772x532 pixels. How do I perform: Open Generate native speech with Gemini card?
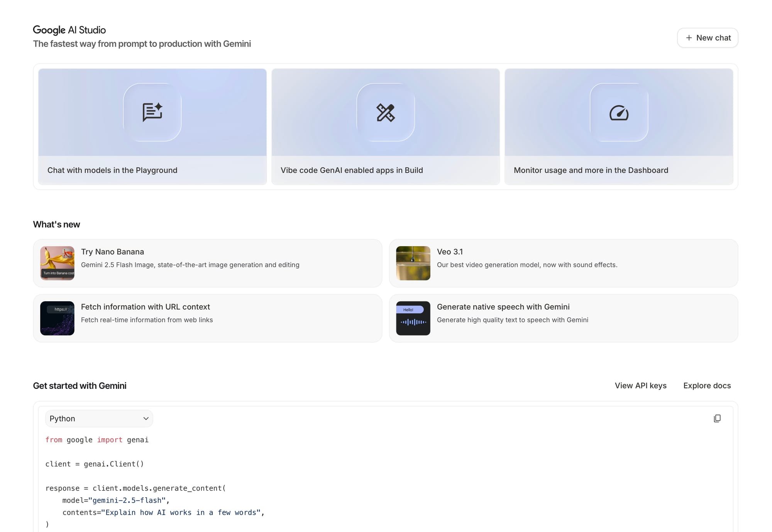tap(563, 318)
